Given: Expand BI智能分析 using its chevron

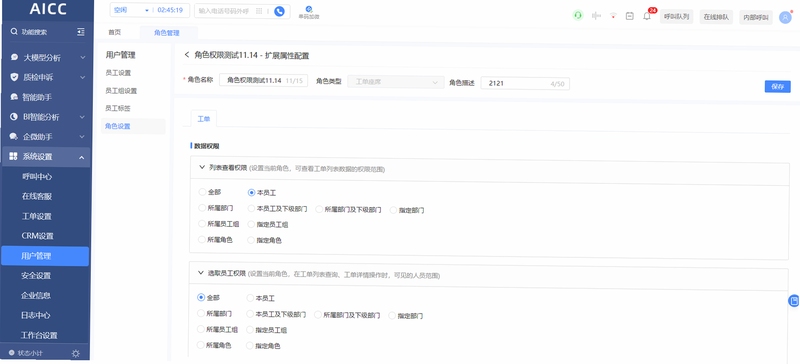Looking at the screenshot, I should click(82, 117).
